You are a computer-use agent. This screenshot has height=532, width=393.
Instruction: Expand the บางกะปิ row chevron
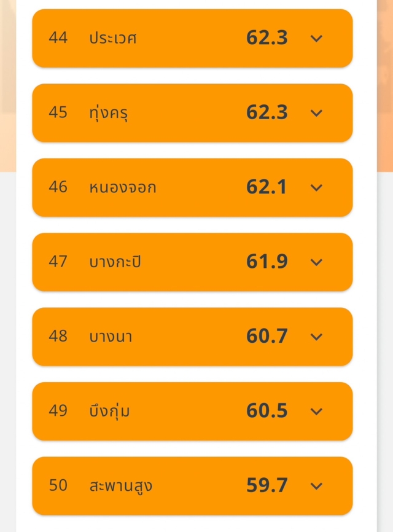pyautogui.click(x=316, y=262)
